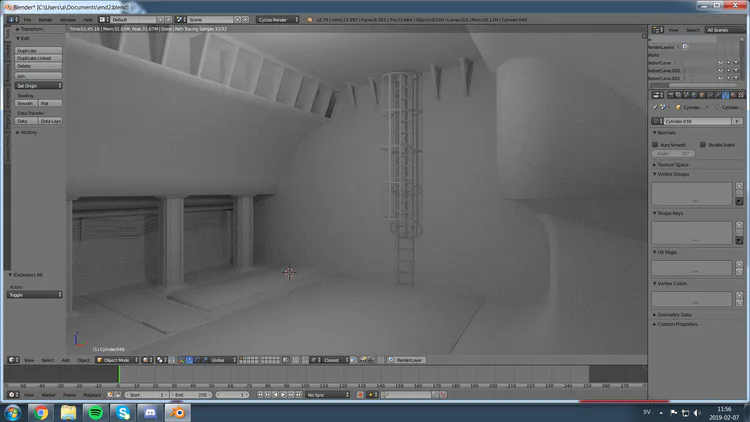Click the Properties editor type icon
This screenshot has height=422, width=750.
pos(658,95)
